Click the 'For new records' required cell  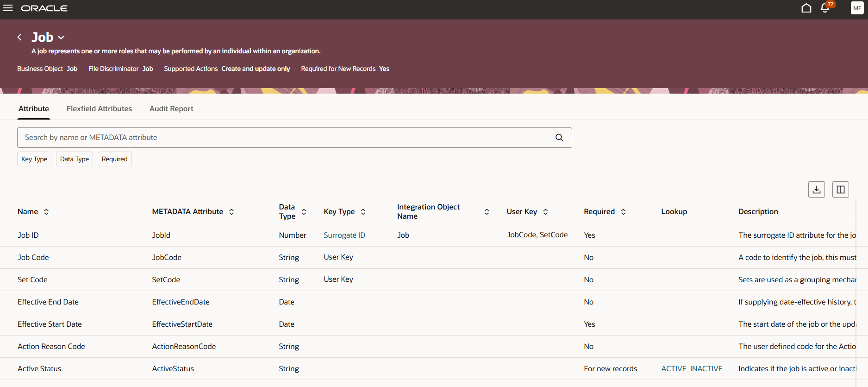click(611, 368)
